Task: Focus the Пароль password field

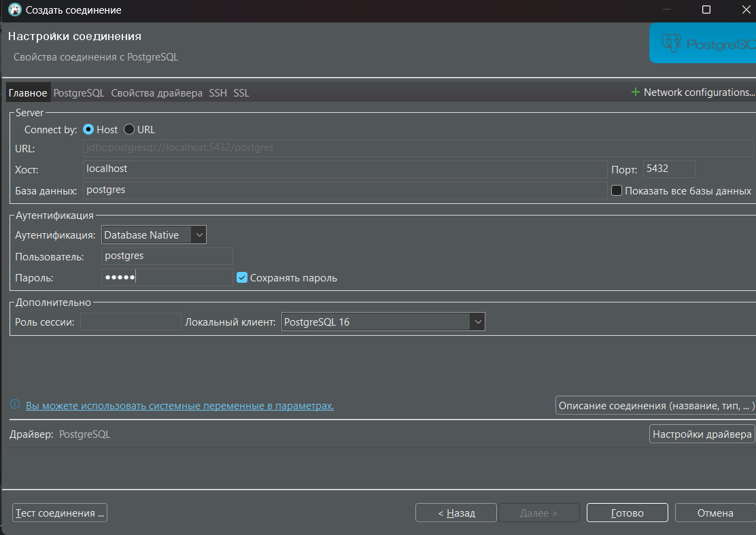Action: [167, 277]
